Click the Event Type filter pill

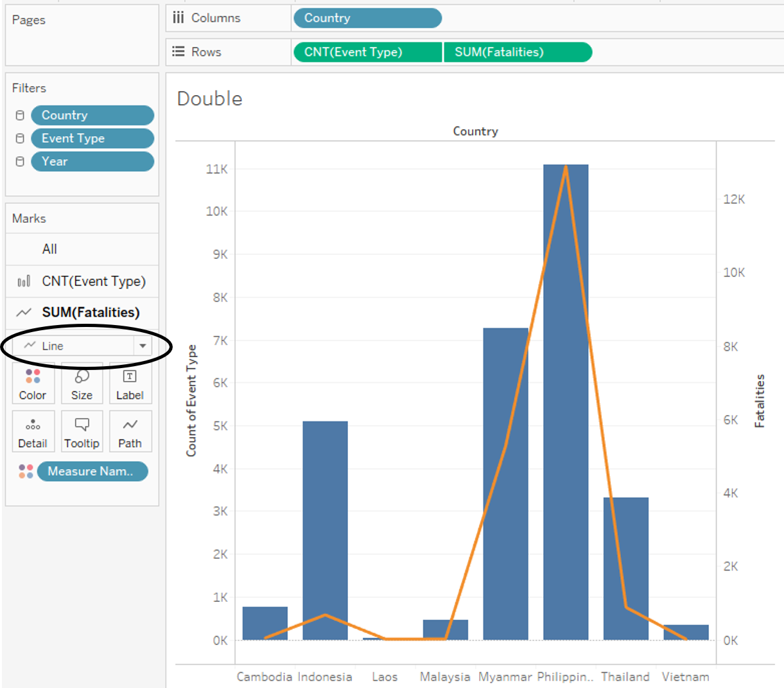click(92, 139)
